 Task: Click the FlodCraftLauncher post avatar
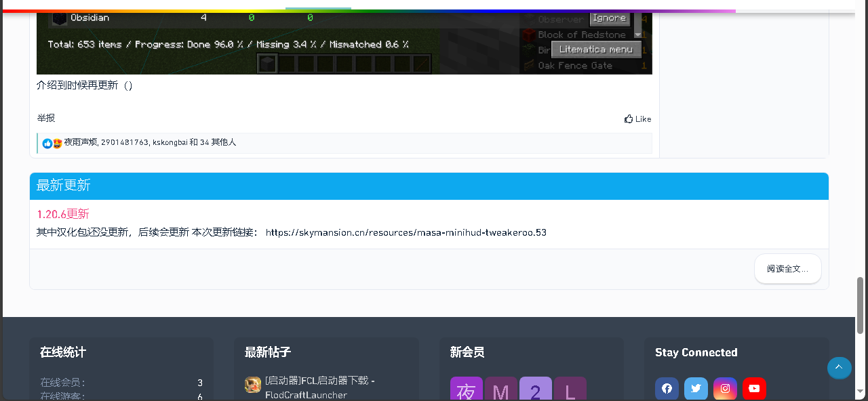click(252, 385)
